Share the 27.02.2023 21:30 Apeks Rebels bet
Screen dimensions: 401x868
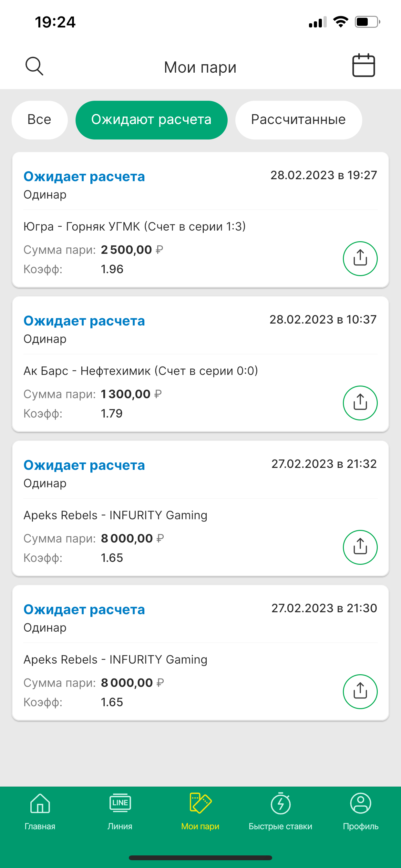point(360,691)
